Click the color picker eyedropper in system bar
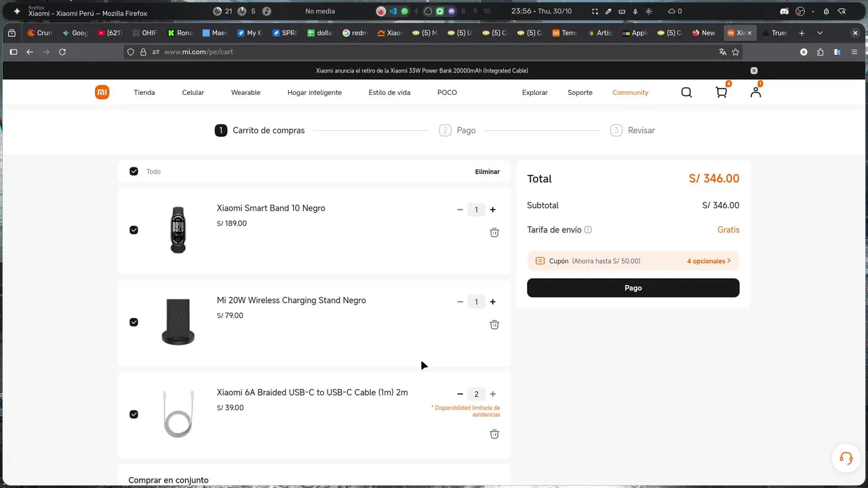Image resolution: width=868 pixels, height=488 pixels. coord(608,12)
